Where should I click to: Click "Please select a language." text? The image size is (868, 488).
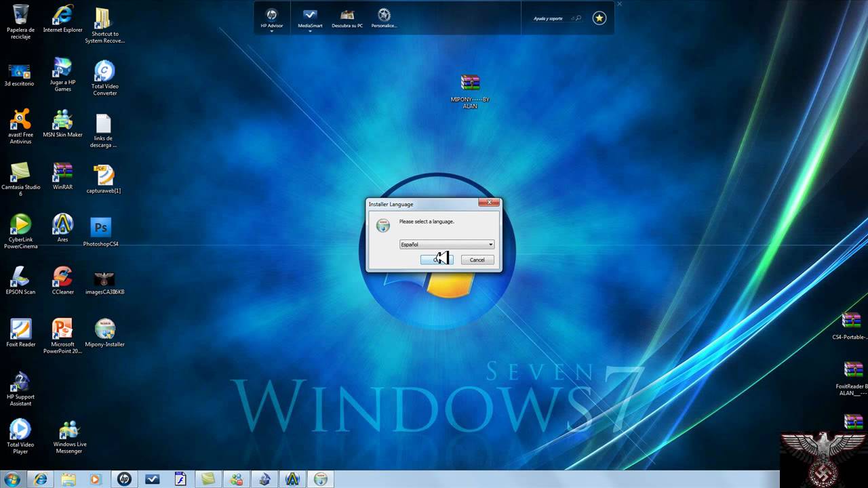427,222
